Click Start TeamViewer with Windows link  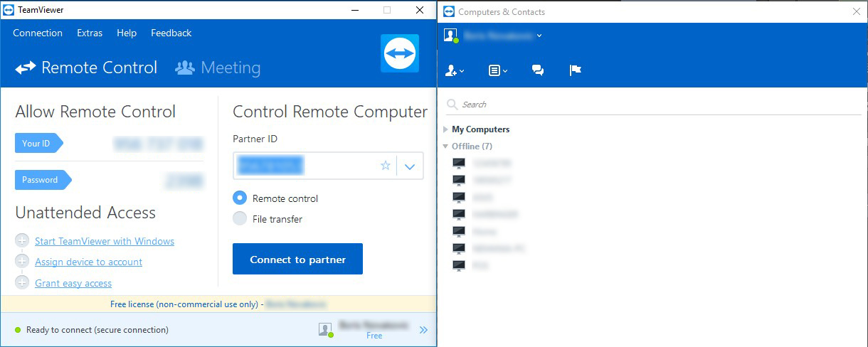(105, 241)
